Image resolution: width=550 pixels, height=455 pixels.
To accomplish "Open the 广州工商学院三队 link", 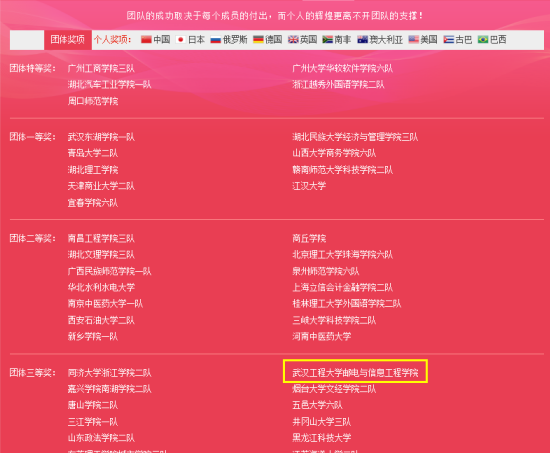I will (101, 68).
